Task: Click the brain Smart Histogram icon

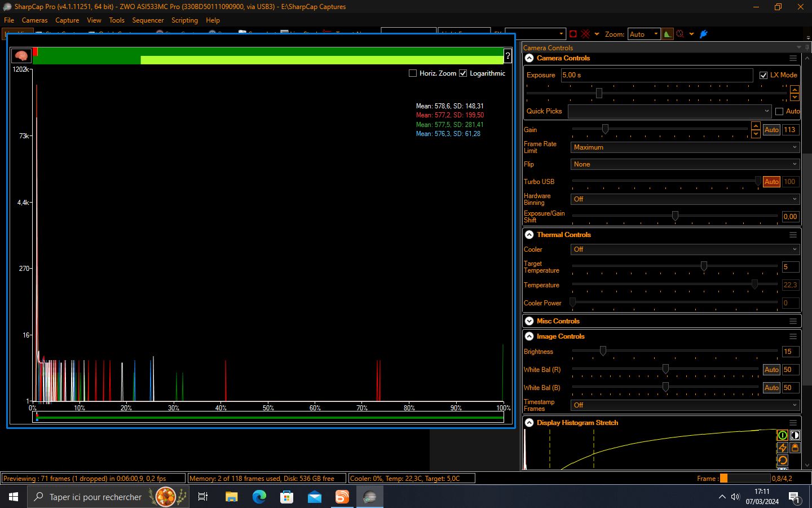Action: [x=21, y=56]
